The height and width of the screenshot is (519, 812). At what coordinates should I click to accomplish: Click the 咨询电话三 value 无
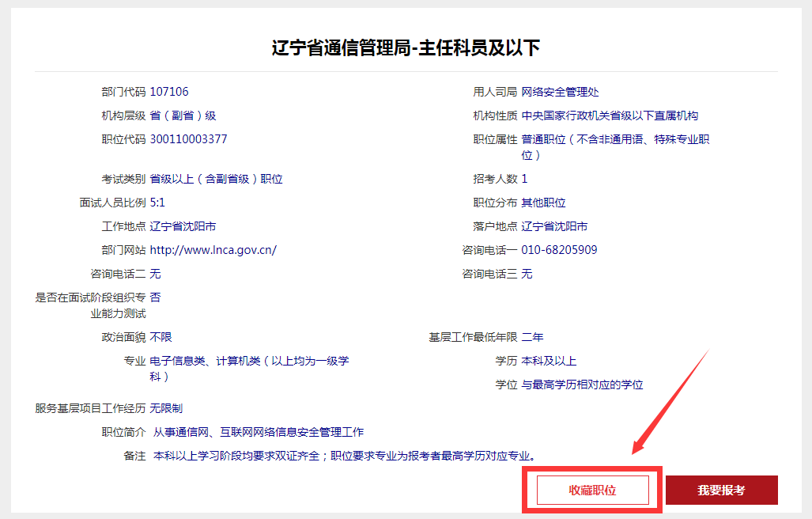(x=527, y=274)
